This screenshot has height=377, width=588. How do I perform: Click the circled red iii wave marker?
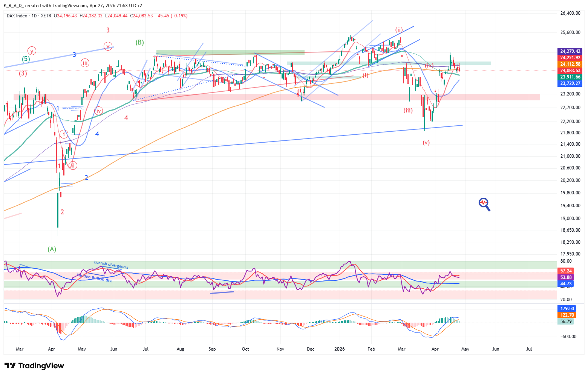85,63
